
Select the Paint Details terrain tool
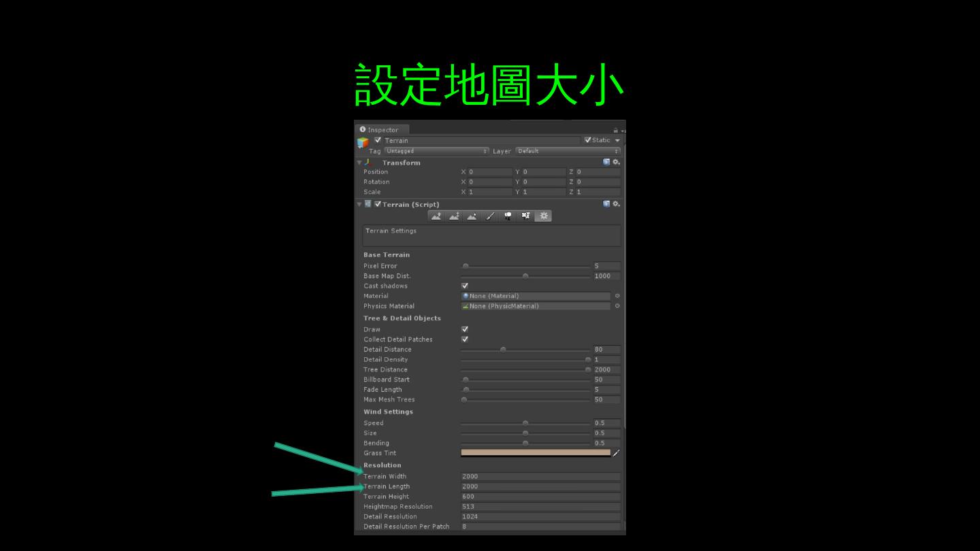[x=525, y=216]
